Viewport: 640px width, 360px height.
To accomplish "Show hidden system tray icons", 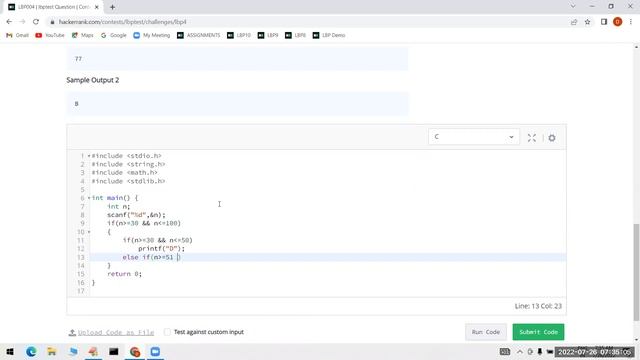I will click(x=520, y=351).
